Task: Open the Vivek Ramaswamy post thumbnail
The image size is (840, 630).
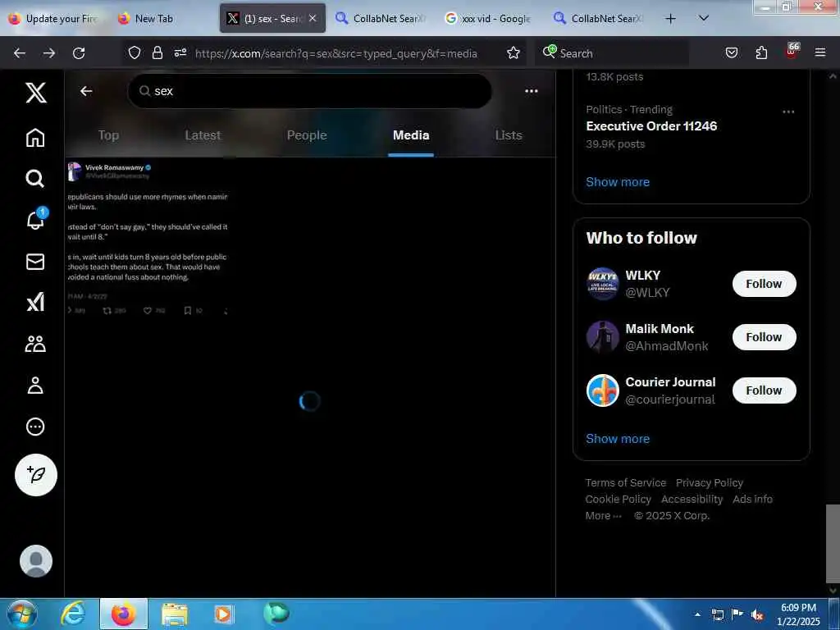Action: pos(148,239)
